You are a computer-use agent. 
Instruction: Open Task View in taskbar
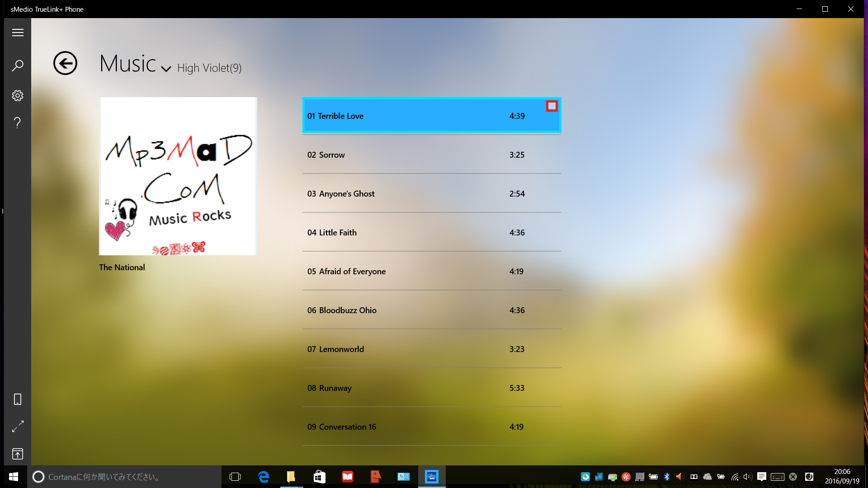point(235,477)
